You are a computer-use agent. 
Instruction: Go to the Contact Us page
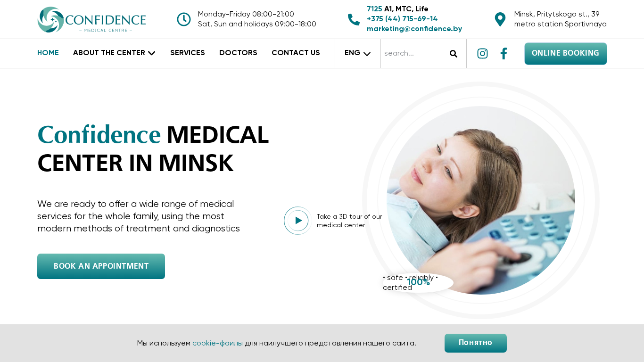296,53
